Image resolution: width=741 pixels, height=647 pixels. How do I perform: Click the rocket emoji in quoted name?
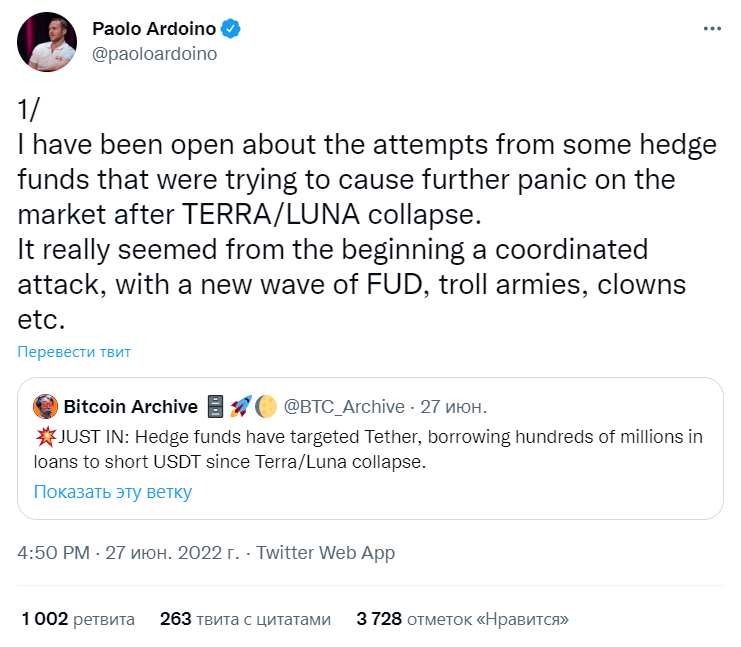pos(241,406)
